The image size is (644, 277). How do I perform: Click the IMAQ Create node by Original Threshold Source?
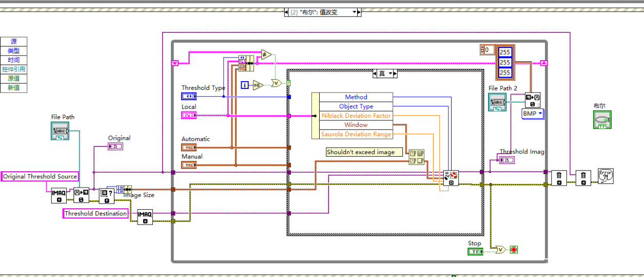pos(58,196)
